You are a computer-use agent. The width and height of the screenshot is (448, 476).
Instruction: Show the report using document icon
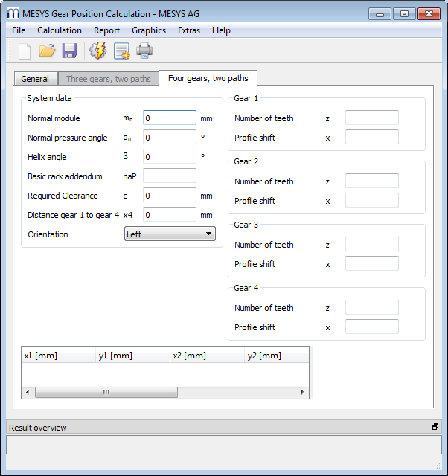click(121, 51)
